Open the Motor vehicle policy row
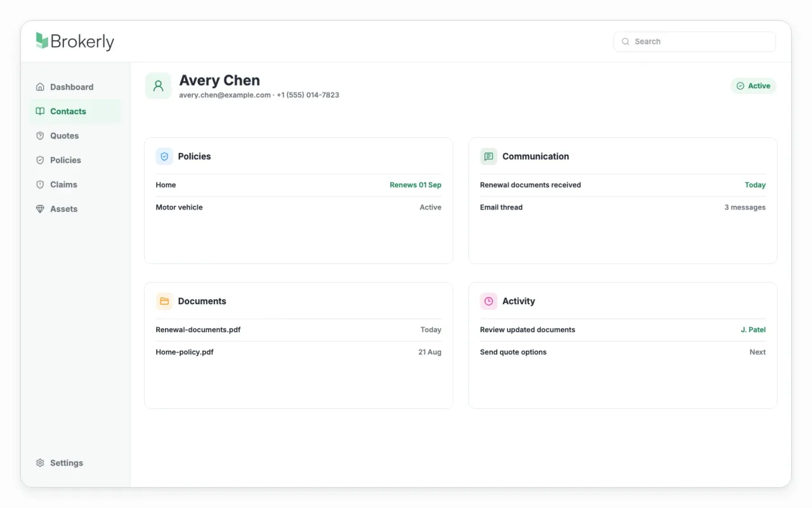 299,207
